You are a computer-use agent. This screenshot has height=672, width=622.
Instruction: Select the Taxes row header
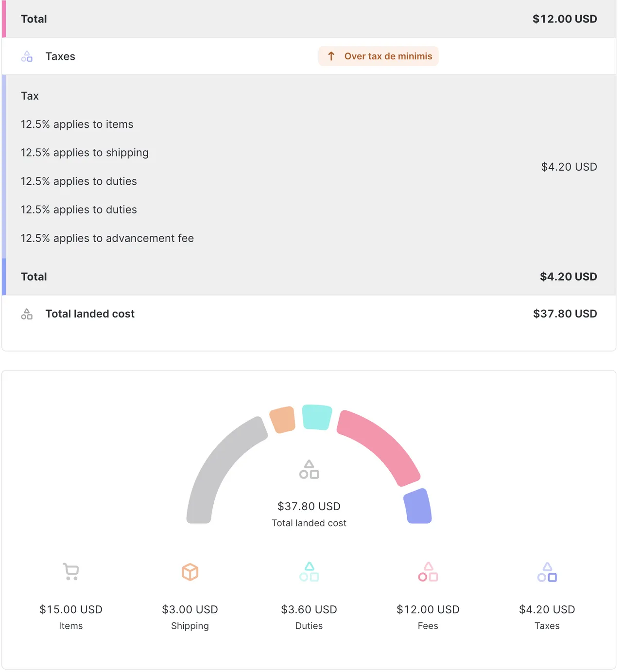60,56
